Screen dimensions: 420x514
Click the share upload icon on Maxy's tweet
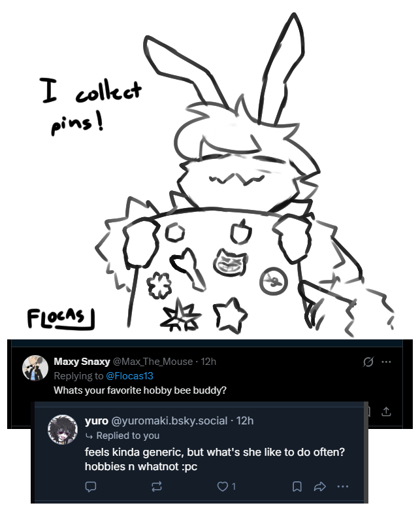[385, 411]
